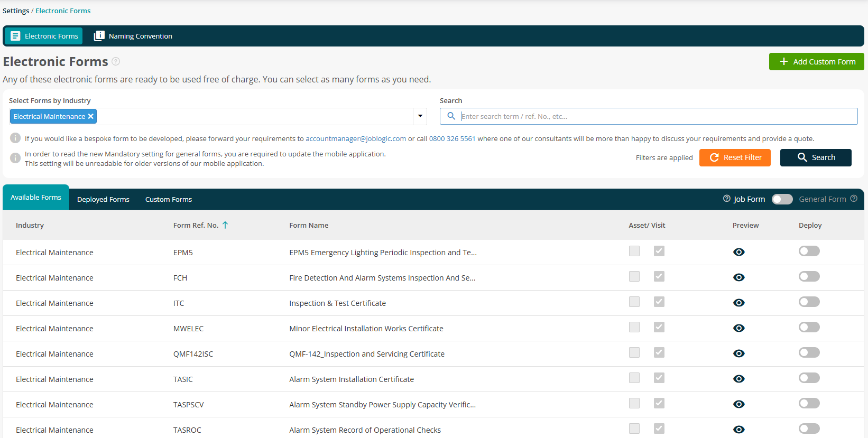Select the QMF142ISC reference cell
This screenshot has height=438, width=868.
tap(193, 354)
